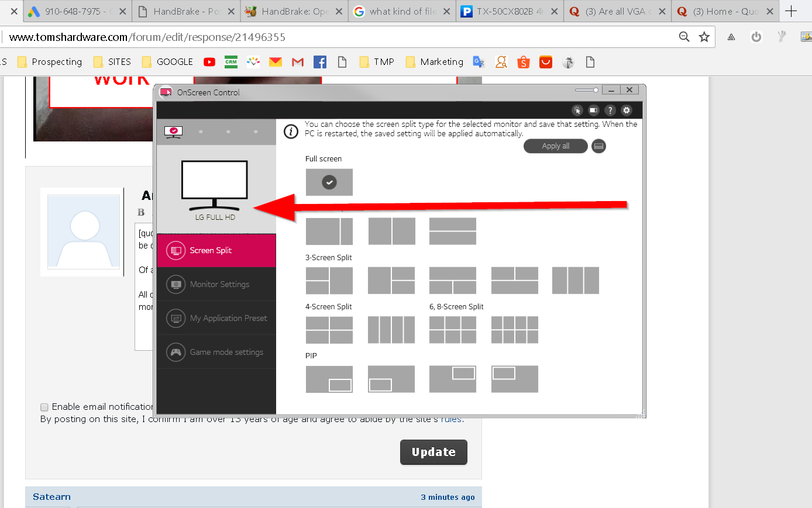Open the Google Translate bookmark icon
This screenshot has height=508, width=812.
(479, 62)
